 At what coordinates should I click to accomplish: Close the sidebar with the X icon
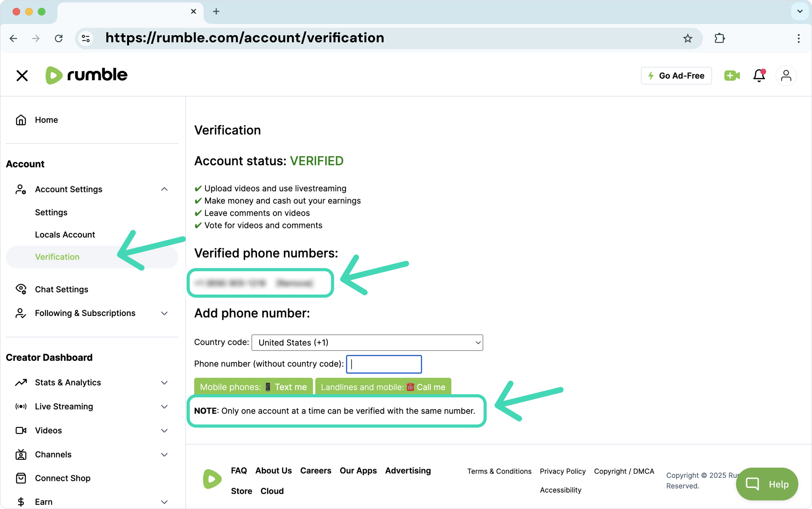click(x=22, y=75)
